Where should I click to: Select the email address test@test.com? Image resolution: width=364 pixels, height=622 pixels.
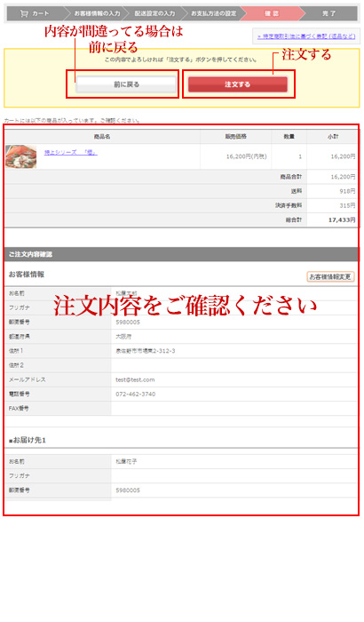pos(135,380)
